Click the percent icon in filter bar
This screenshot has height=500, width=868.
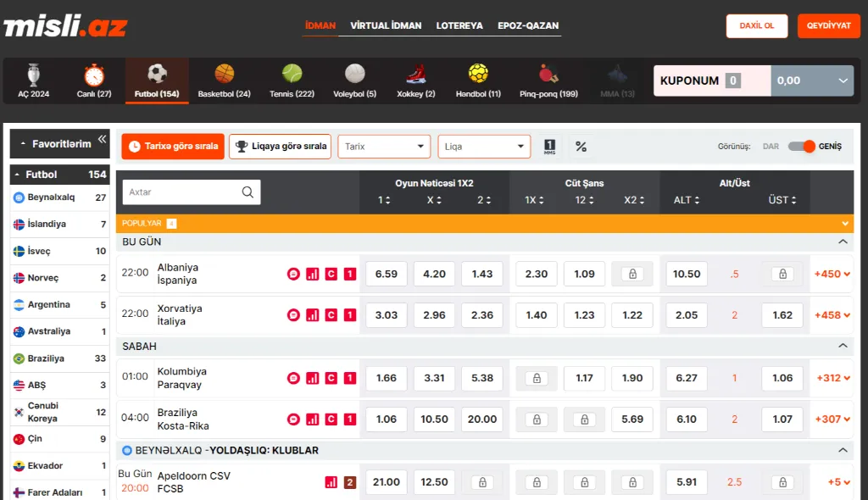pos(581,147)
